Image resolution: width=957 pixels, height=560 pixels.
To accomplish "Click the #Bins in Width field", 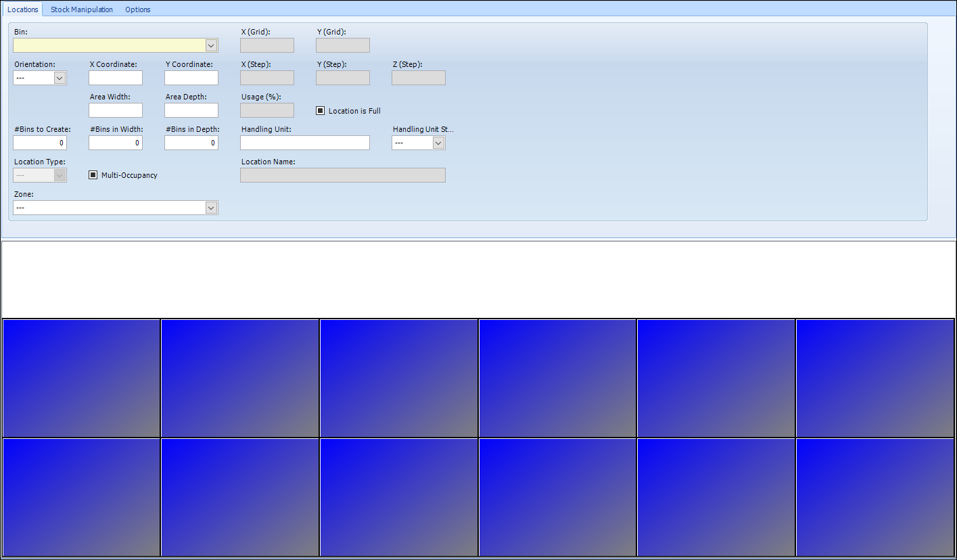I will click(x=116, y=143).
